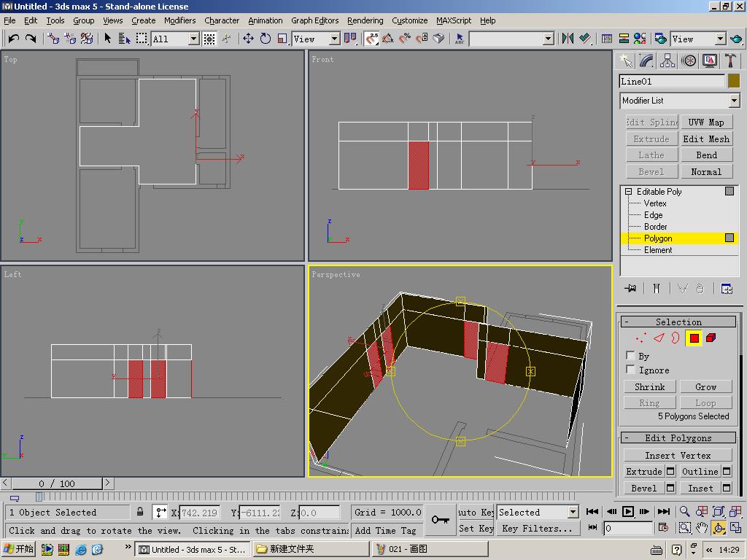Activate the Select and Rotate tool
This screenshot has width=747, height=560.
(x=266, y=39)
